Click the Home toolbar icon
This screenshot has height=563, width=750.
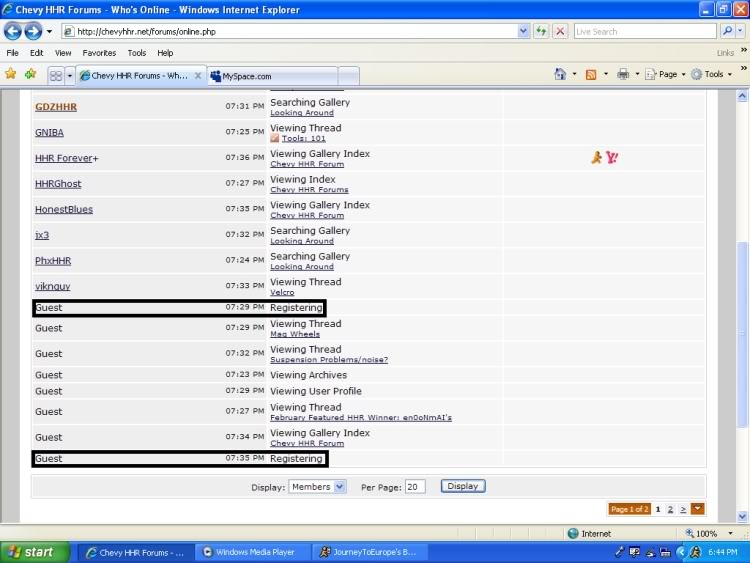[x=560, y=74]
